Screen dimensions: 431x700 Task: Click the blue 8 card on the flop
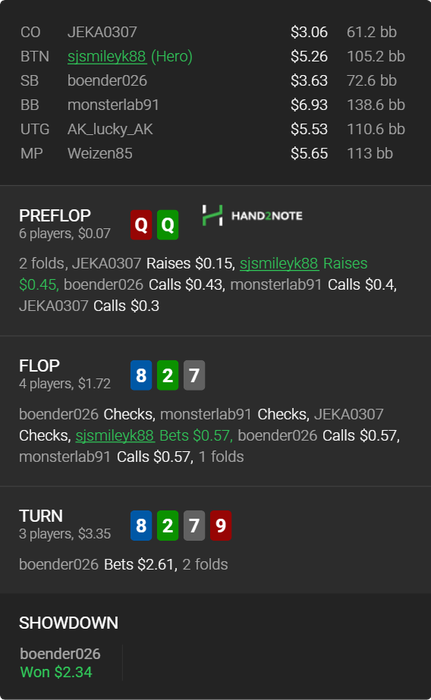click(141, 375)
